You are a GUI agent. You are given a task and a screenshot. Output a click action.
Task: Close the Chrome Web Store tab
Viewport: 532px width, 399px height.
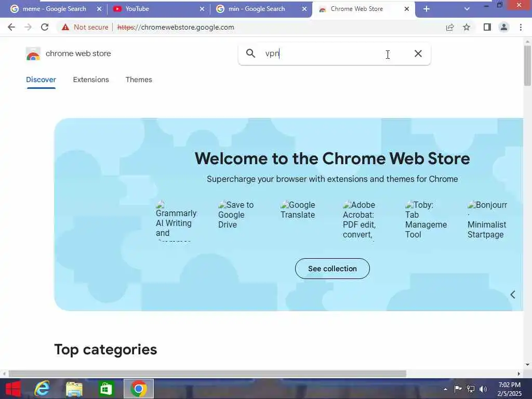[x=406, y=9]
